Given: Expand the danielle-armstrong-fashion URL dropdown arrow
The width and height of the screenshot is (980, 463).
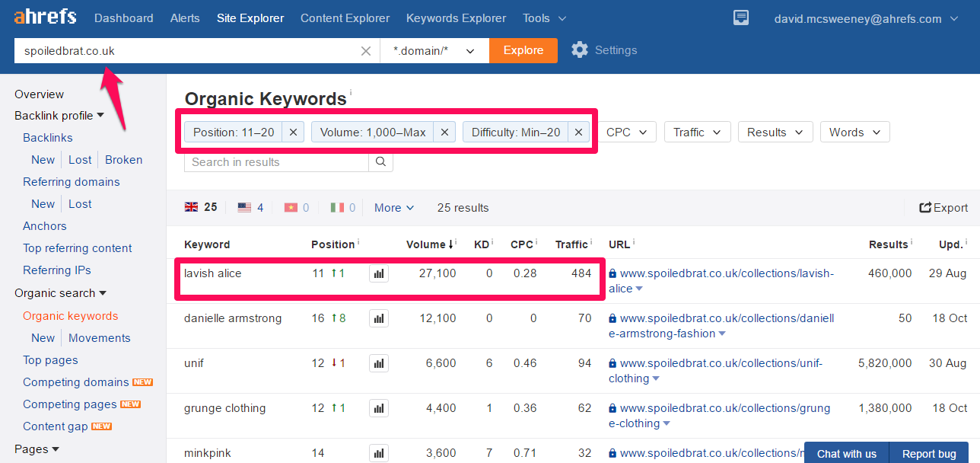Looking at the screenshot, I should (x=722, y=334).
